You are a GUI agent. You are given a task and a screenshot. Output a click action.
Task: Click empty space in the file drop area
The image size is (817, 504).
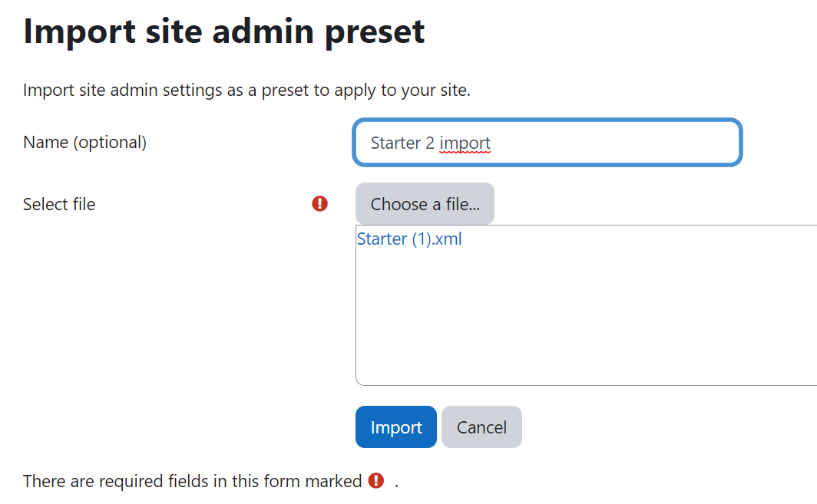[x=584, y=323]
